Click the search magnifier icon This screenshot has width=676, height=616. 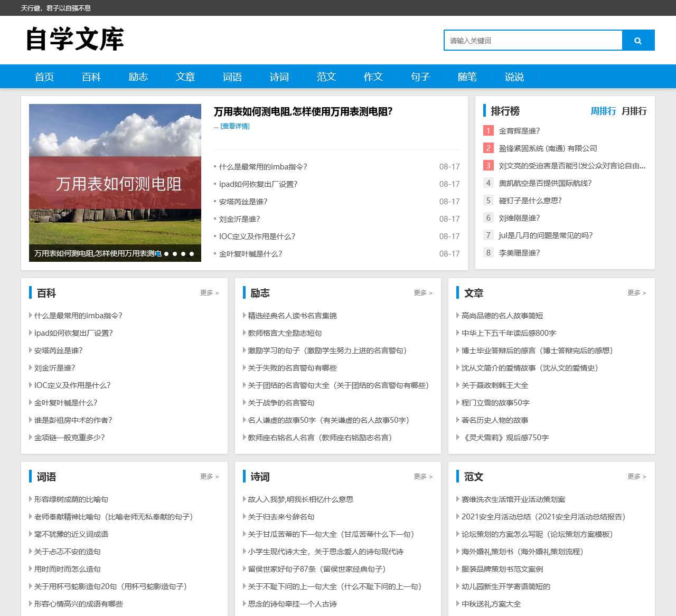[x=638, y=40]
